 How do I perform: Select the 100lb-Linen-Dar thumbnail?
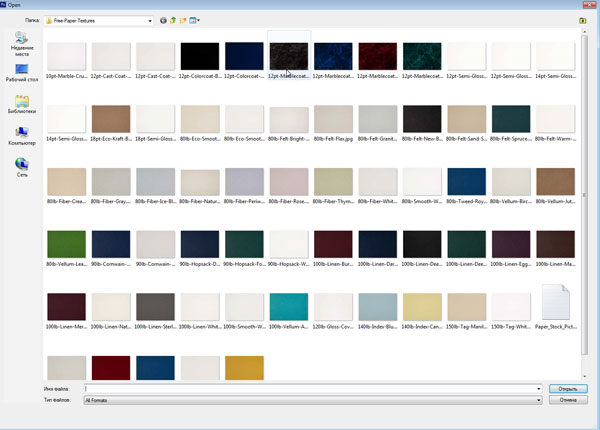tap(377, 244)
